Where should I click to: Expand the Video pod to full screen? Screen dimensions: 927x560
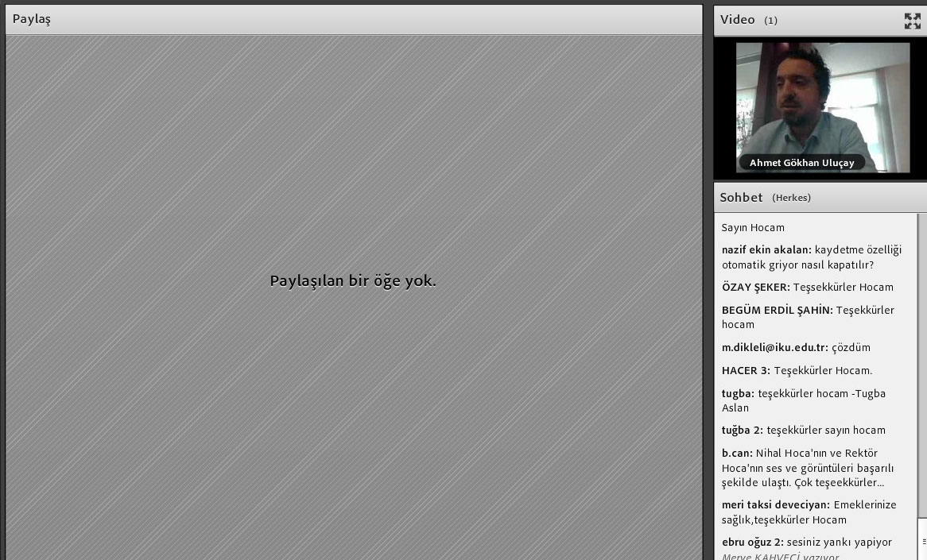(912, 21)
